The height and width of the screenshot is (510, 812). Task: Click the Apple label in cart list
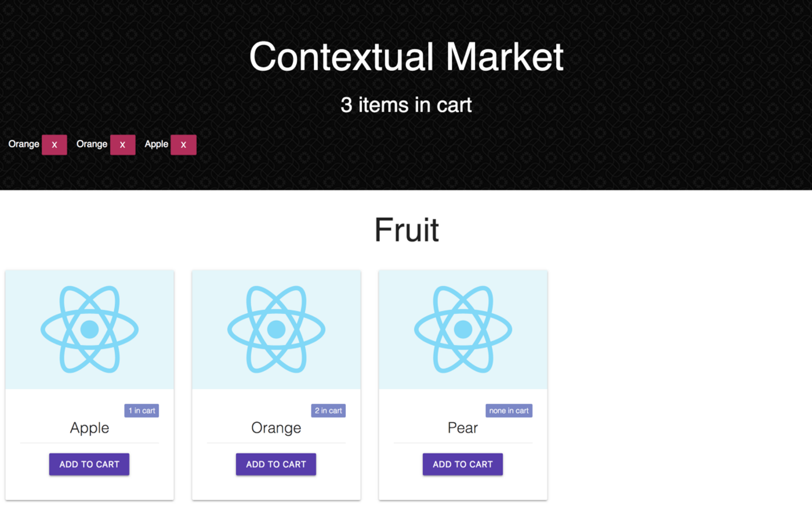point(156,144)
